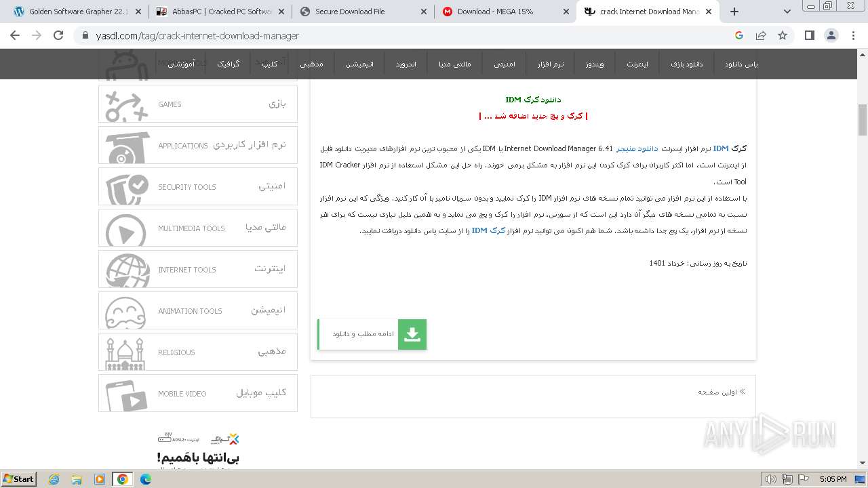
Task: Click the site lock icon in address bar
Action: click(85, 36)
